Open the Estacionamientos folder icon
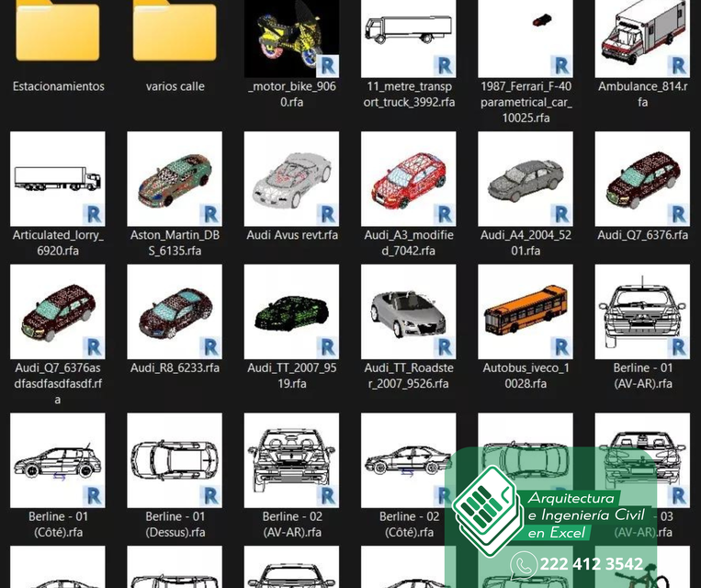 pos(58,30)
